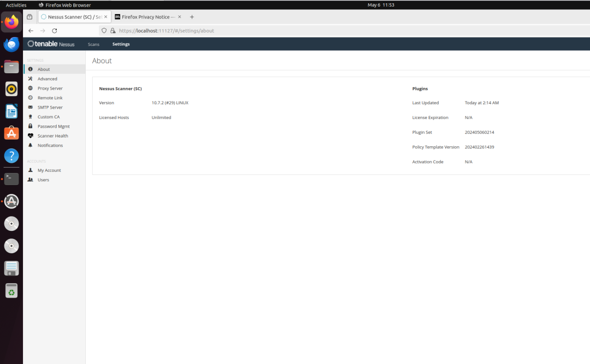Open Proxy Server settings

[54, 88]
